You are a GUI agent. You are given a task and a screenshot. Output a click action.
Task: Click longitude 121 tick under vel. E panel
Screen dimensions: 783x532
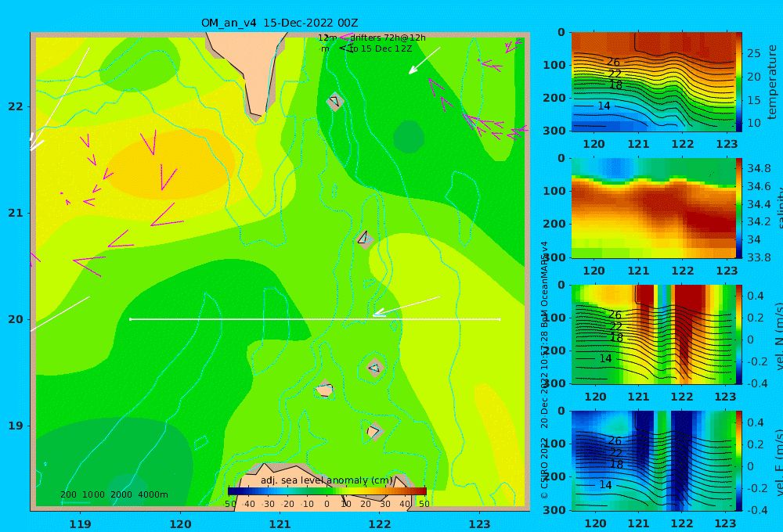click(x=638, y=523)
